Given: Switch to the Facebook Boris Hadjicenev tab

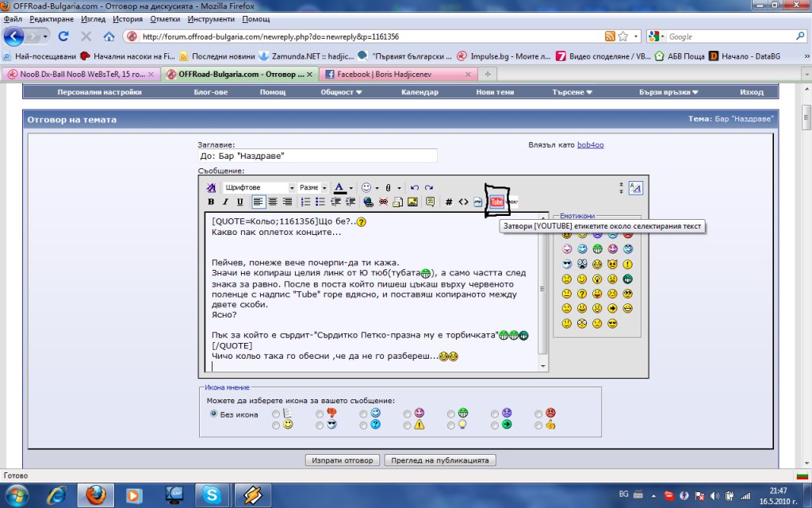Looking at the screenshot, I should (x=393, y=74).
